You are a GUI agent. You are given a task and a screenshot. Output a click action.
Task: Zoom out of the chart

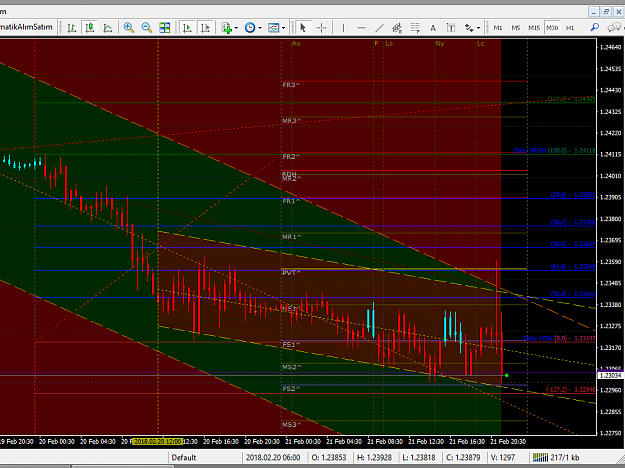(x=146, y=28)
